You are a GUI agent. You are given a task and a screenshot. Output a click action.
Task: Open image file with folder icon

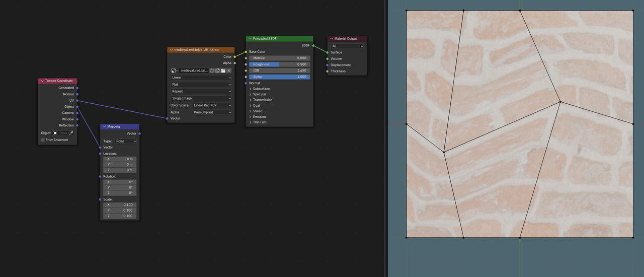point(223,71)
